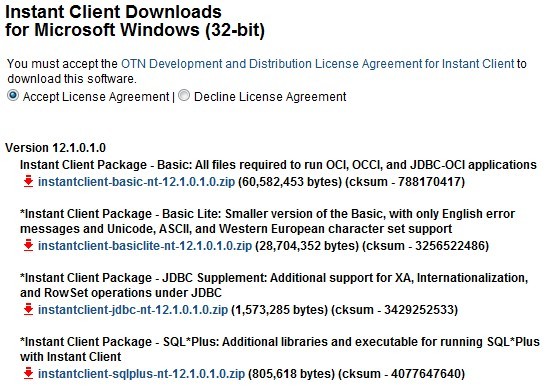Download instantclient-sqlplus-nt-12.1.0.1.0.zip via its link
This screenshot has height=390, width=547.
pos(141,374)
